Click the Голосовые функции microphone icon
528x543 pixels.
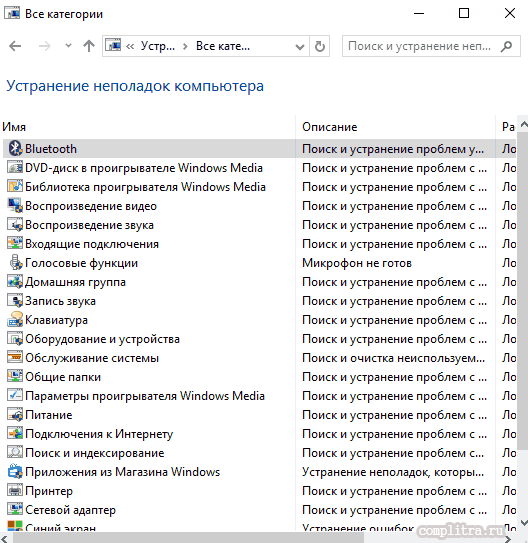(15, 263)
